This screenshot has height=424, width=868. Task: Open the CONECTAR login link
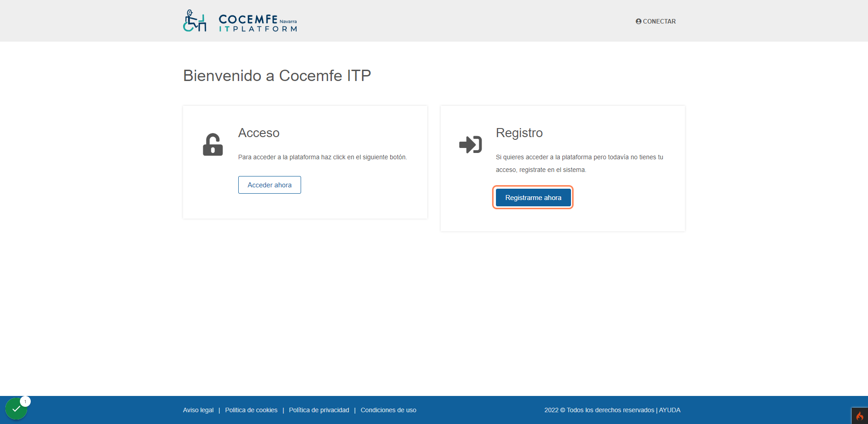[656, 21]
